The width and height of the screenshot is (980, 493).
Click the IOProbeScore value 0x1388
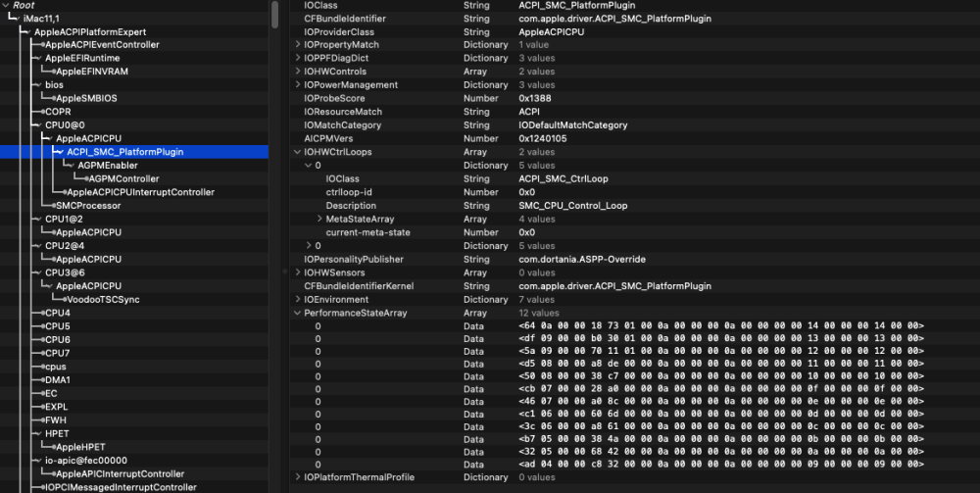pos(535,99)
